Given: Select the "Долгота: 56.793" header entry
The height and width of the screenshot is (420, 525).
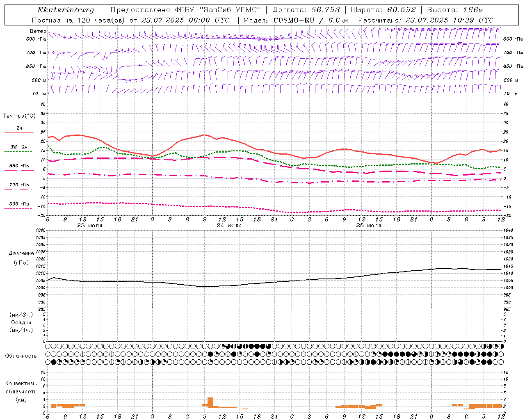Looking at the screenshot, I should coord(306,10).
